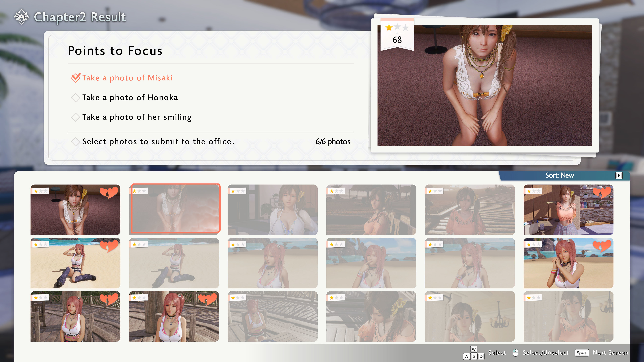
Task: Click the Chapter2 Result crest emblem icon
Action: point(22,17)
